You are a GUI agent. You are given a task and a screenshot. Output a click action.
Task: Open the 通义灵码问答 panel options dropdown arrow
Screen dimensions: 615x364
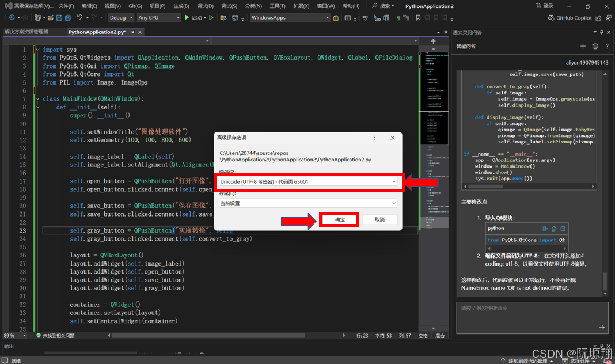click(x=595, y=32)
